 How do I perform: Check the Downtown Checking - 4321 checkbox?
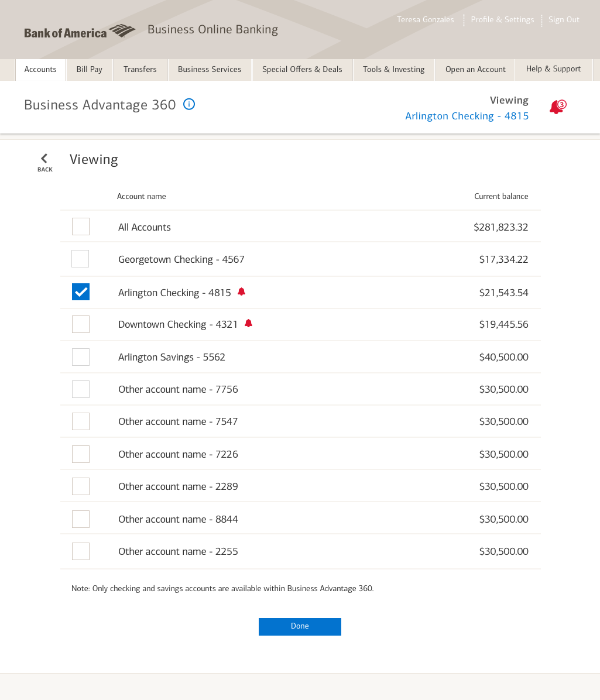pos(81,324)
